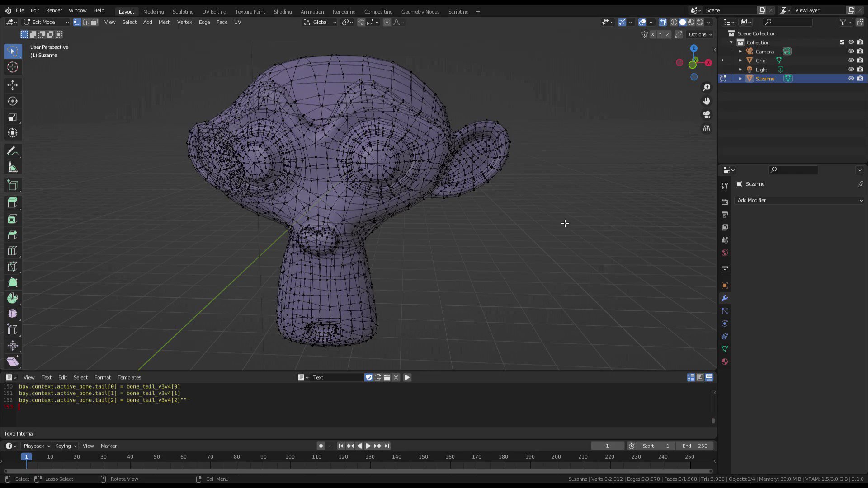Image resolution: width=868 pixels, height=488 pixels.
Task: Uncheck the Collection exclude checkbox
Action: (841, 42)
